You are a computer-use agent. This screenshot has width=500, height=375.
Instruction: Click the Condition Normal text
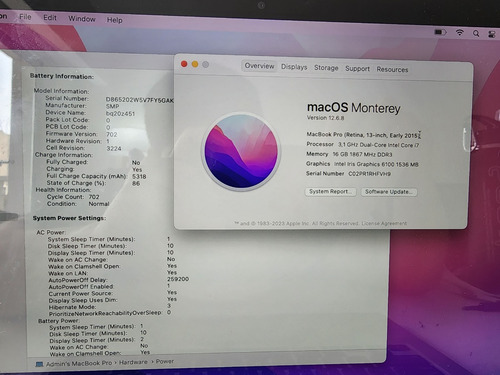pyautogui.click(x=99, y=204)
